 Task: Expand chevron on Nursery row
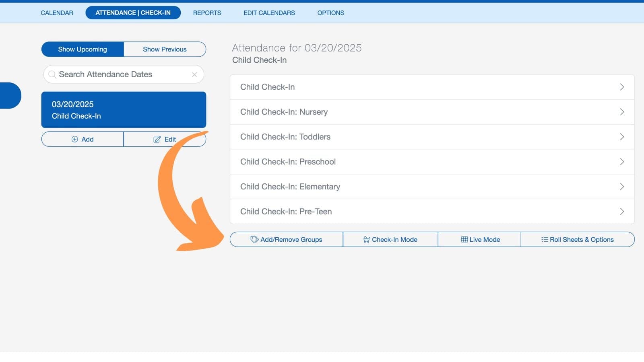(x=622, y=112)
